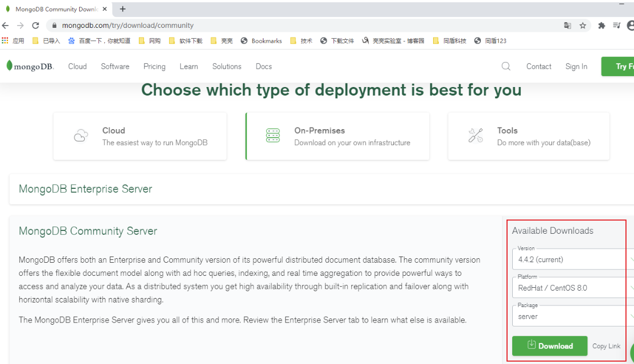Image resolution: width=634 pixels, height=364 pixels.
Task: Click the green Download button
Action: pyautogui.click(x=550, y=346)
